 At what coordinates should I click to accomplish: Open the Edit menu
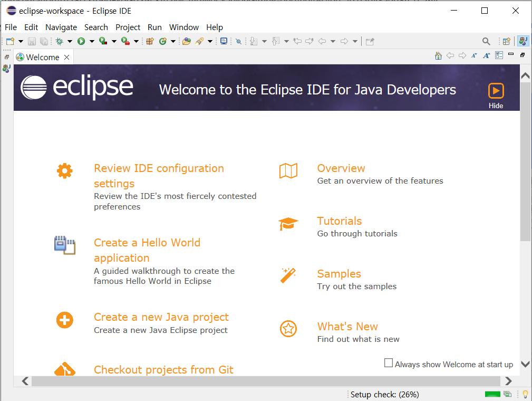coord(31,27)
